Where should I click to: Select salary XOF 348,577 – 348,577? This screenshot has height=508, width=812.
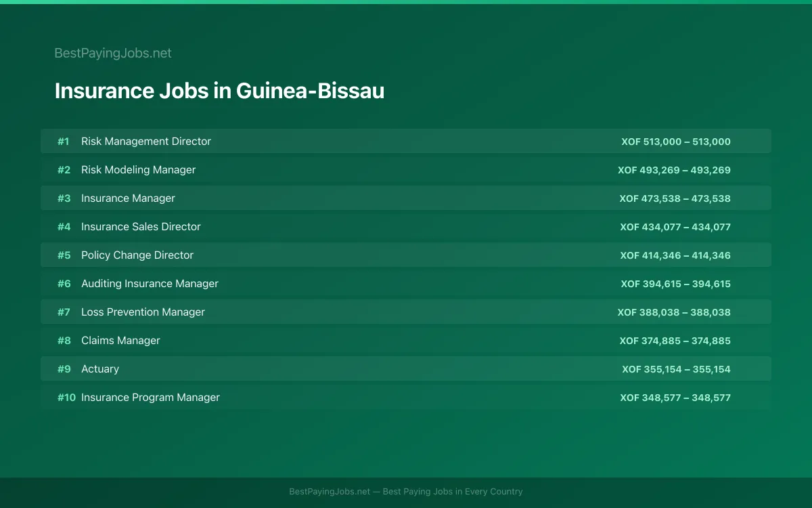tap(675, 398)
